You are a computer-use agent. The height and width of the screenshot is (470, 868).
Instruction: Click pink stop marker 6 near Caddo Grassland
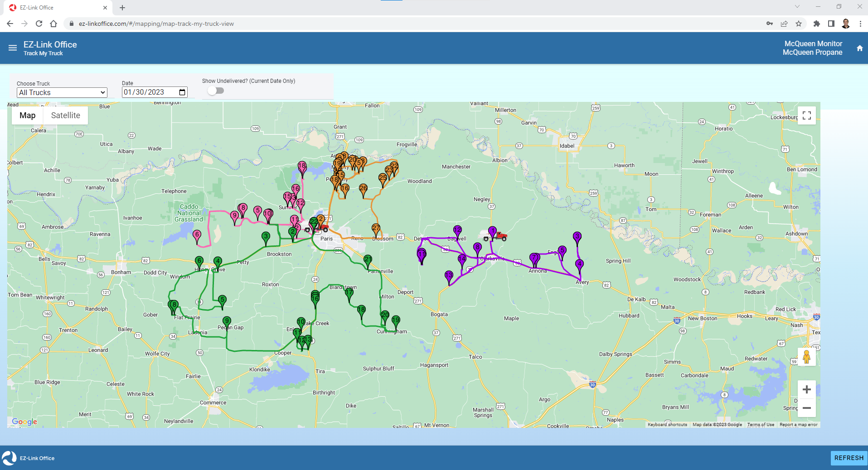coord(197,235)
